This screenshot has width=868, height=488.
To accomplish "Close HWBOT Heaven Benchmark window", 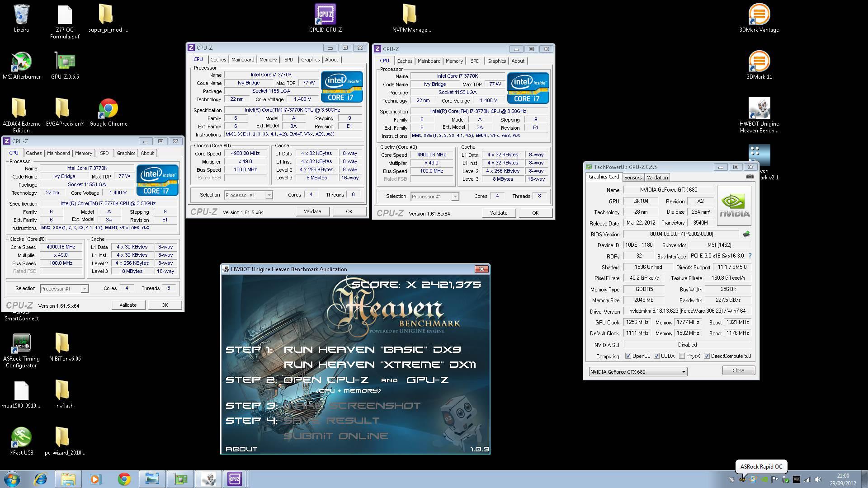I will coord(481,269).
